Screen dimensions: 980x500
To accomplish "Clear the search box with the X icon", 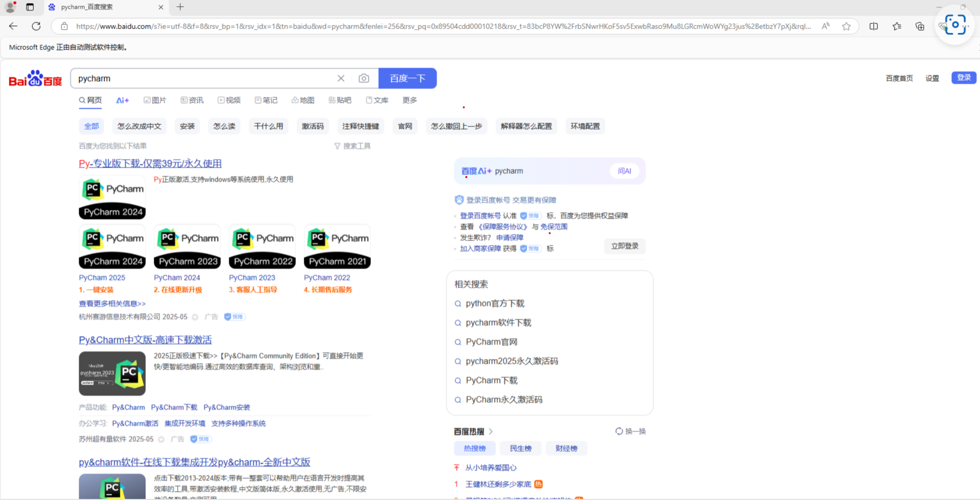I will (x=341, y=78).
